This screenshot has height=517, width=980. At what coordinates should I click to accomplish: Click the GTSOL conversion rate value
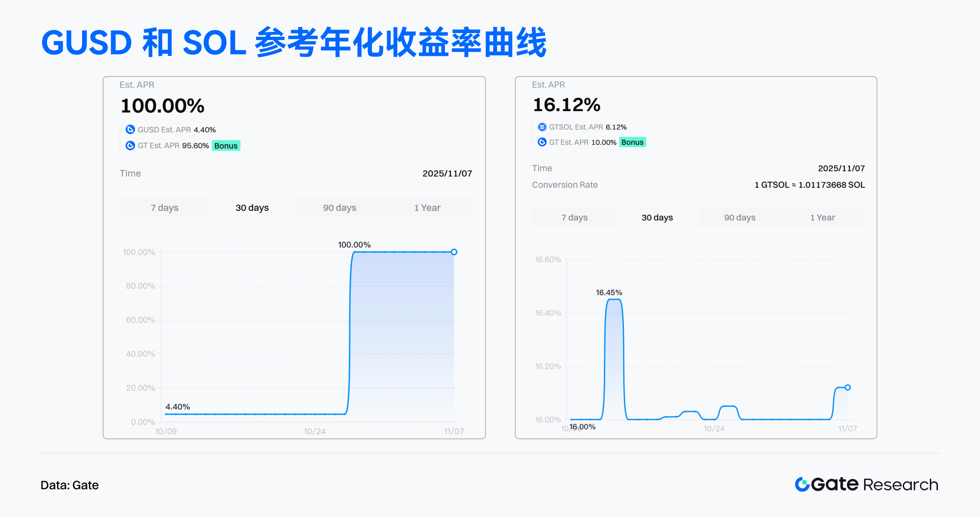[x=809, y=185]
